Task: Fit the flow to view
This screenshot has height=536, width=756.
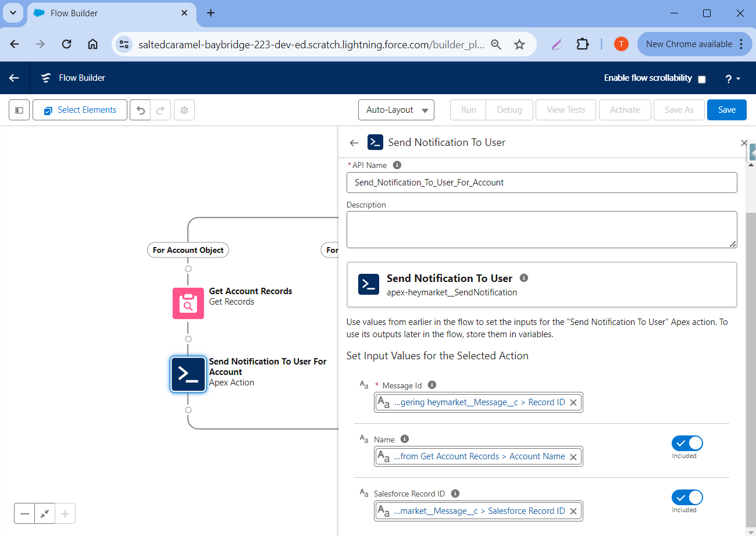Action: pos(45,514)
